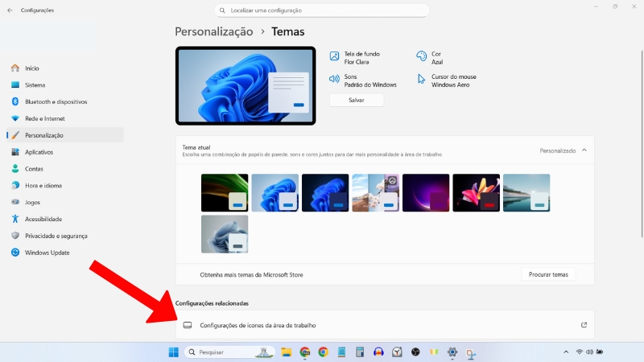
Task: Open Windows Update in sidebar
Action: (47, 253)
